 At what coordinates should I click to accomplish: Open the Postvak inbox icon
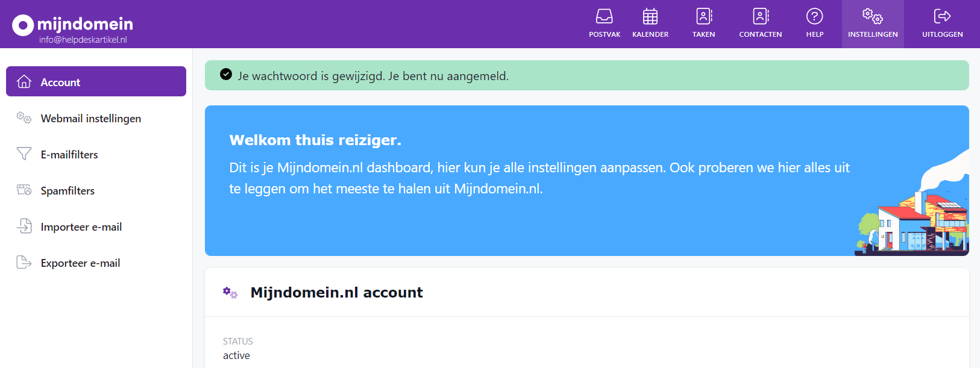(605, 17)
